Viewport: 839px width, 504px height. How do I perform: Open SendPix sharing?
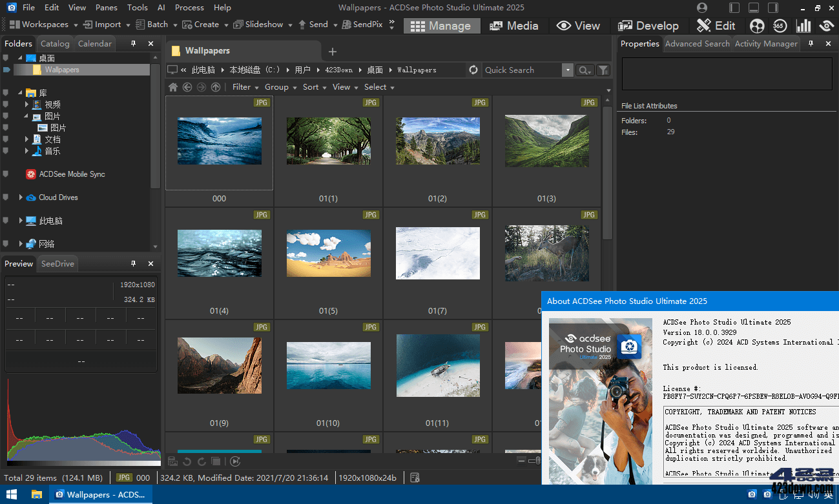pyautogui.click(x=362, y=24)
